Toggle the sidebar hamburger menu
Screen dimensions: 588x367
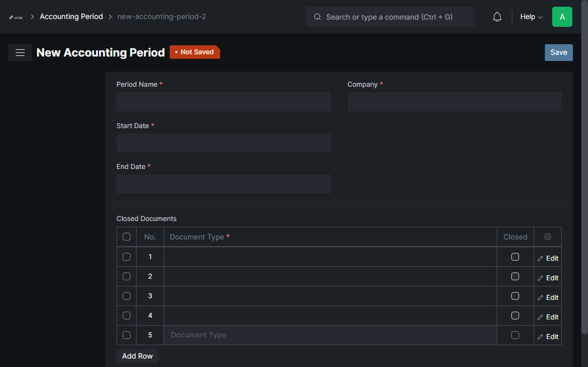[x=20, y=53]
